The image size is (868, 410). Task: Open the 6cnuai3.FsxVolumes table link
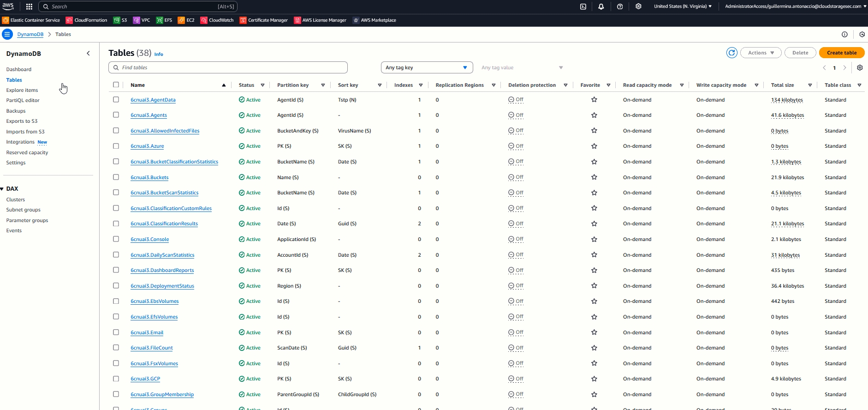point(154,363)
